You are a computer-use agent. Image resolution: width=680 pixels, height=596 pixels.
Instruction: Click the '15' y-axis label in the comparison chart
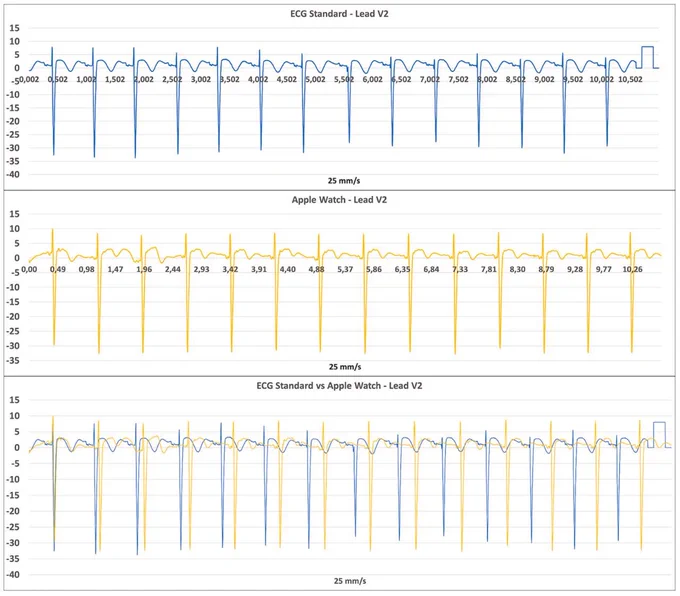tap(14, 400)
